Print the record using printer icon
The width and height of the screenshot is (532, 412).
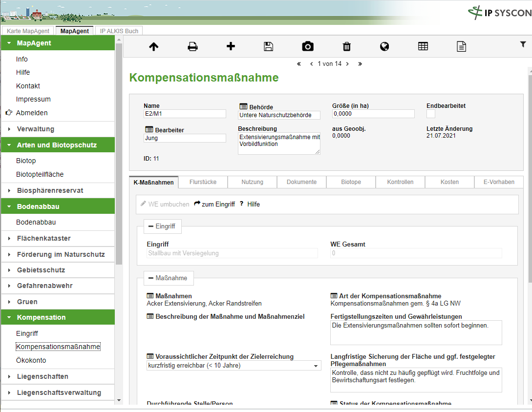click(x=193, y=47)
